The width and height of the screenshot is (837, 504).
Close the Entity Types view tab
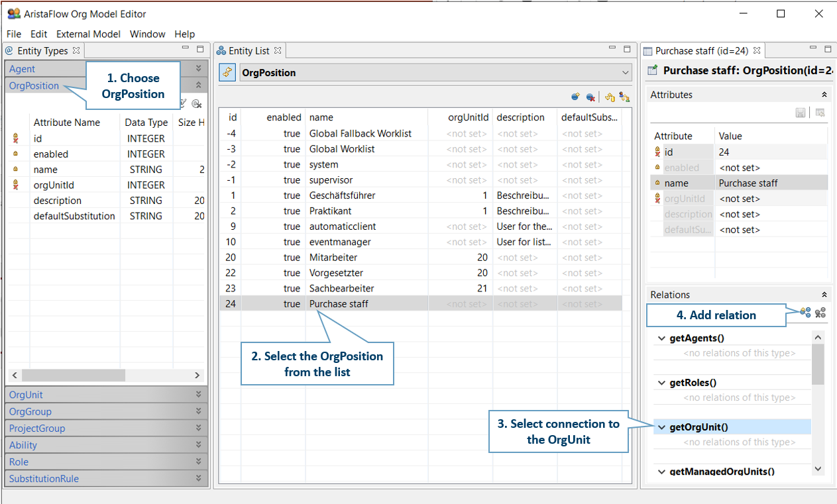point(76,50)
